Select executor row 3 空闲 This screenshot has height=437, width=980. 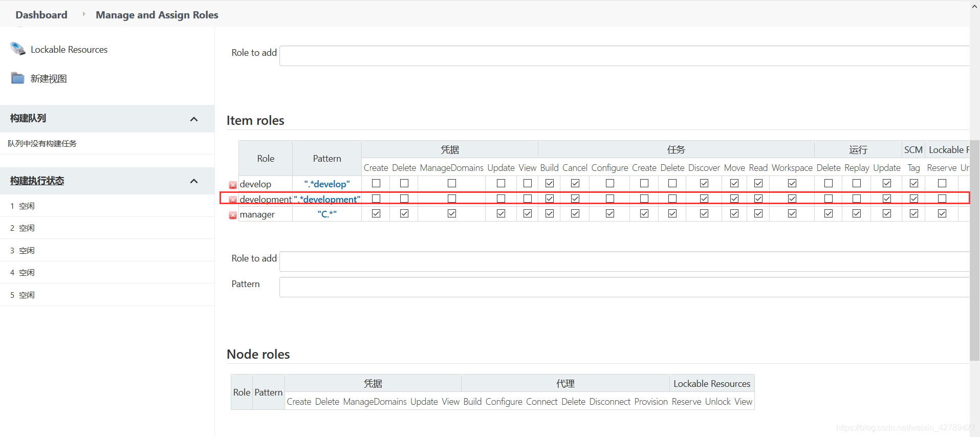(107, 250)
